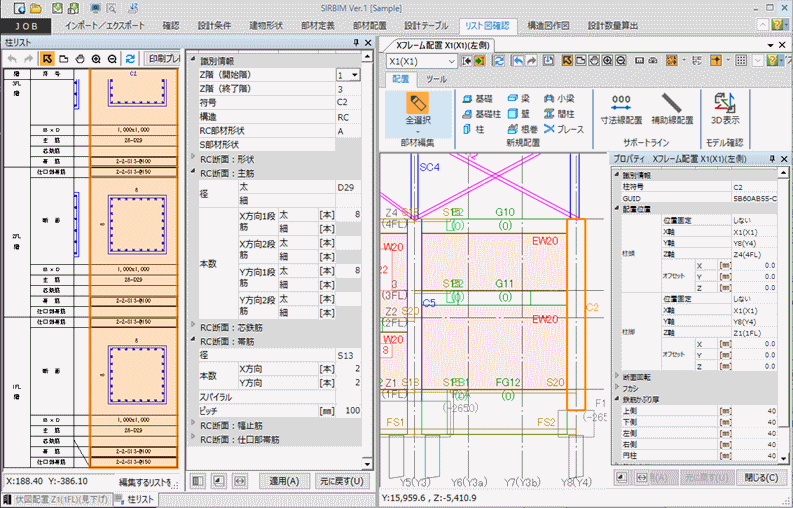Zoom in on the 柱リスト panel toolbar
This screenshot has width=793, height=508.
tap(96, 60)
